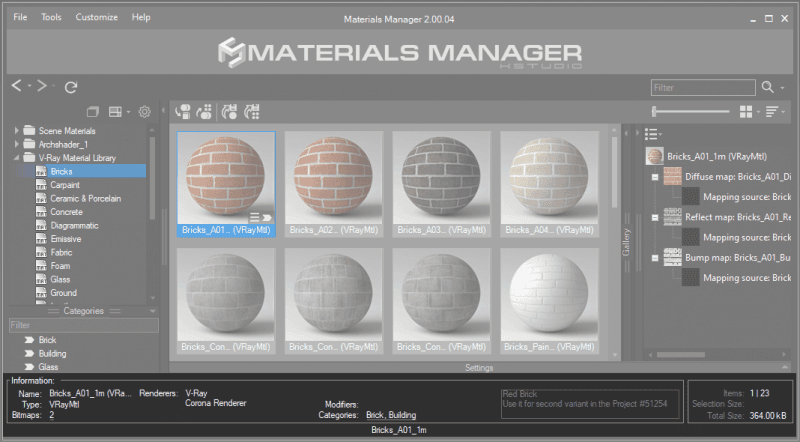Click the menu lines icon on Bricks_A01 thumbnail
The width and height of the screenshot is (800, 442).
(255, 218)
